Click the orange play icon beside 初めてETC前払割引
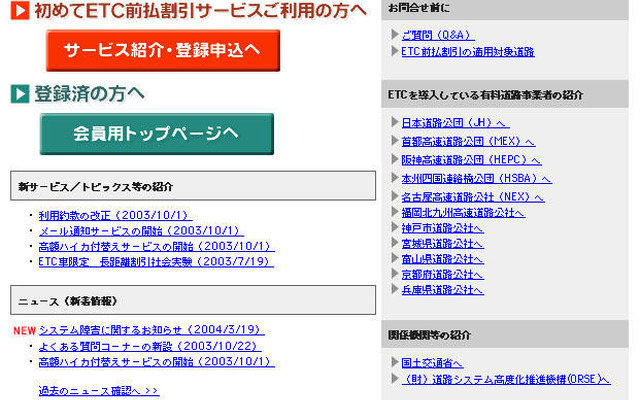640x400 pixels. 20,11
